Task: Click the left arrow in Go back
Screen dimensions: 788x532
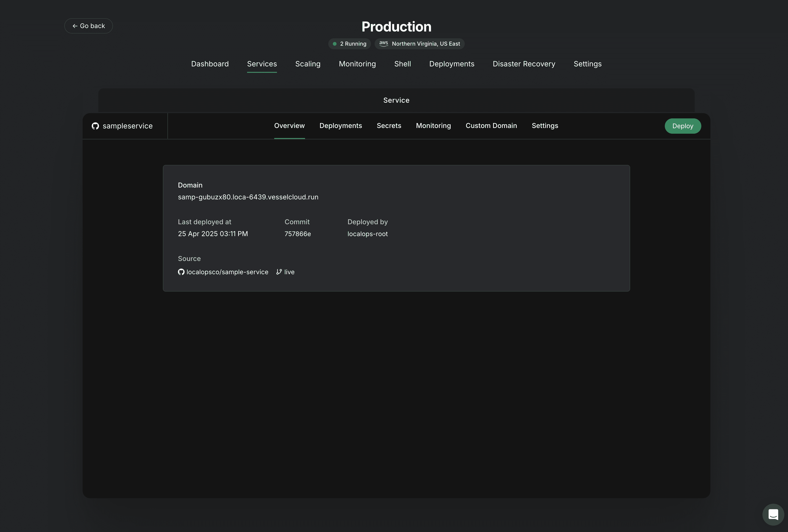Action: click(75, 26)
